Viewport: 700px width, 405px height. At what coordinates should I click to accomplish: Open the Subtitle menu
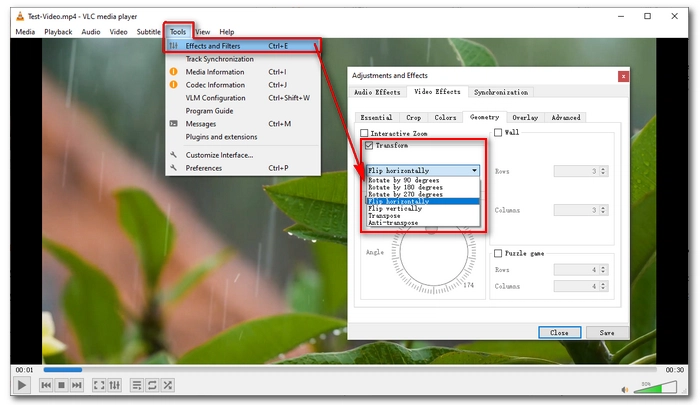pos(148,32)
